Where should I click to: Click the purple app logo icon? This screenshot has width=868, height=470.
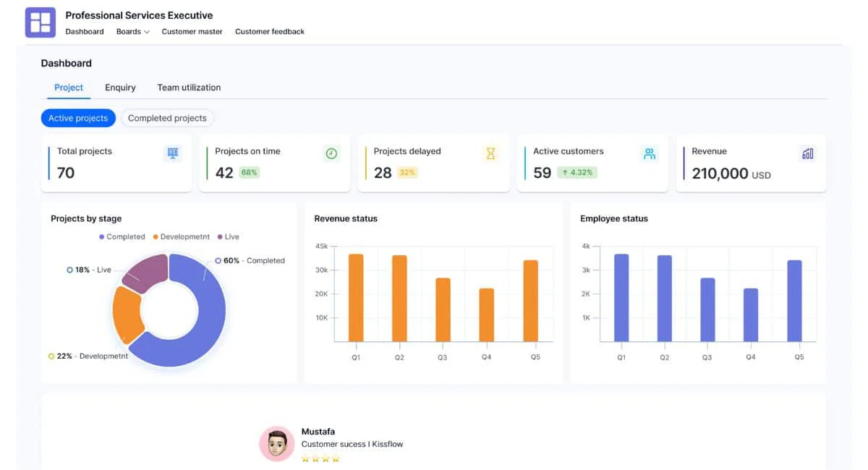(x=41, y=22)
